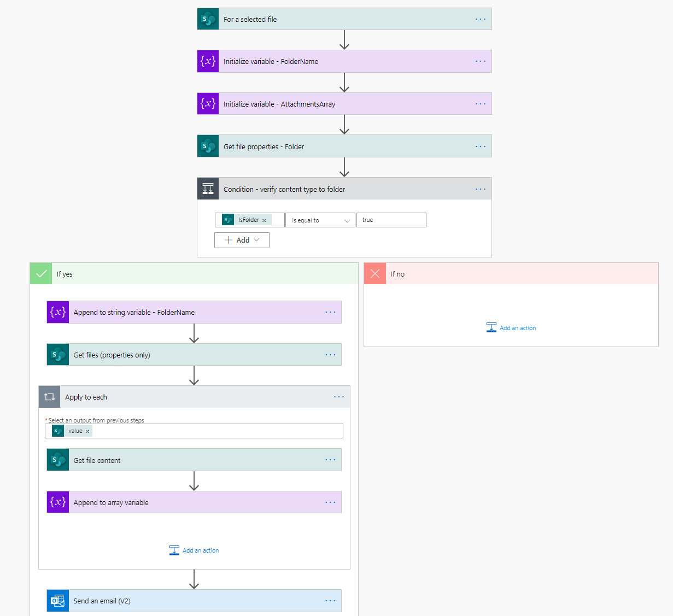
Task: Click the variable icon on Initialize variable - AttachmentsArray
Action: (x=208, y=103)
